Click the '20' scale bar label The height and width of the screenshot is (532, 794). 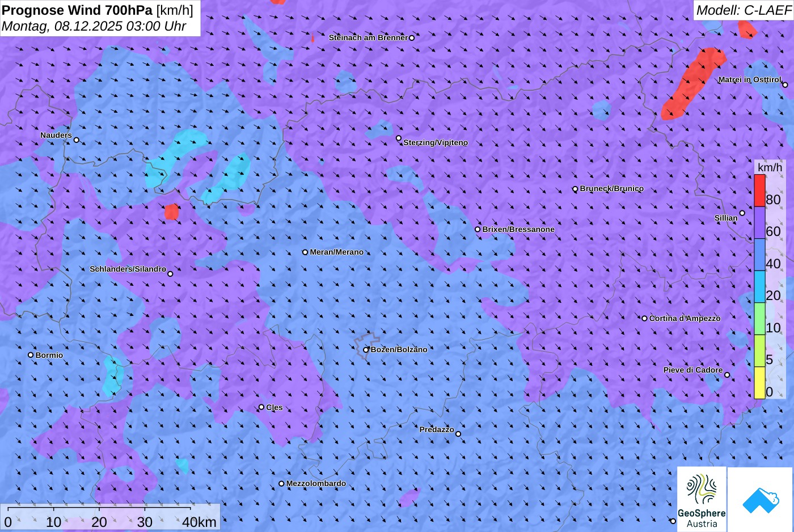coord(99,522)
